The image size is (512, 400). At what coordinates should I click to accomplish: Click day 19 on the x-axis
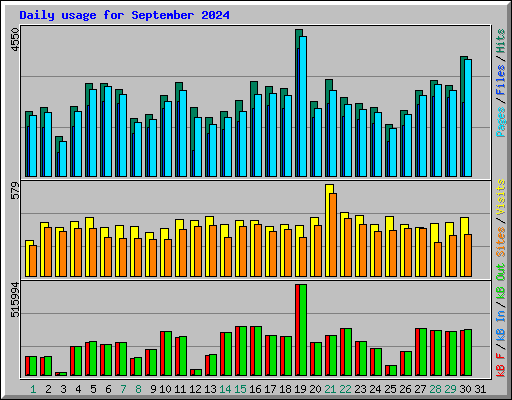pos(300,389)
